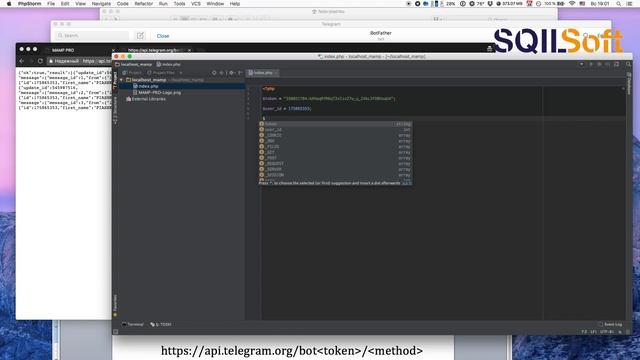The height and width of the screenshot is (360, 640).
Task: Open project panel settings gear
Action: (231, 73)
